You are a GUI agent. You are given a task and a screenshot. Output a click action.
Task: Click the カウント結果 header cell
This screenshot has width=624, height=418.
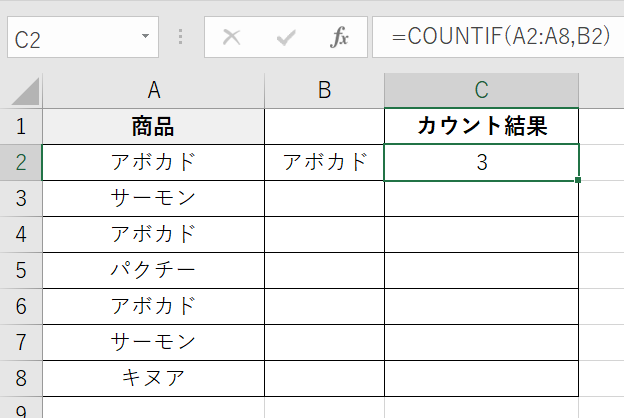(x=481, y=126)
